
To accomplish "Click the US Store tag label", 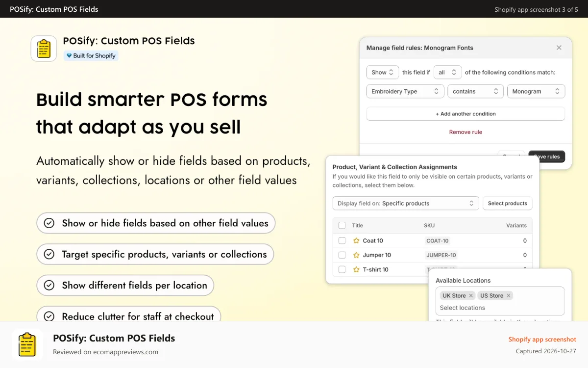I will 491,295.
